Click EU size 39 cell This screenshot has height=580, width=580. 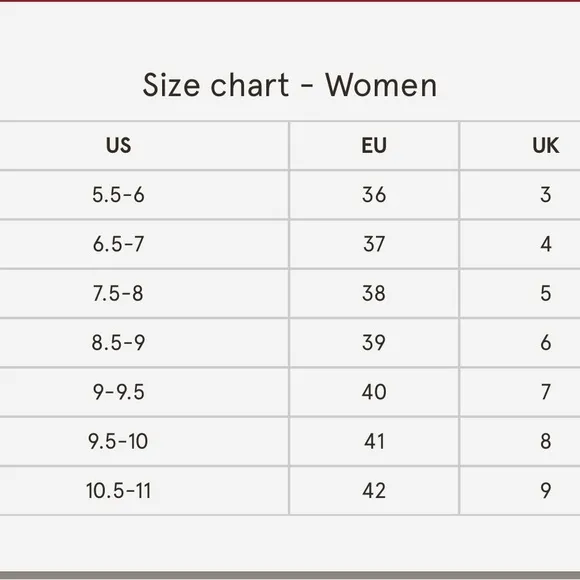374,343
